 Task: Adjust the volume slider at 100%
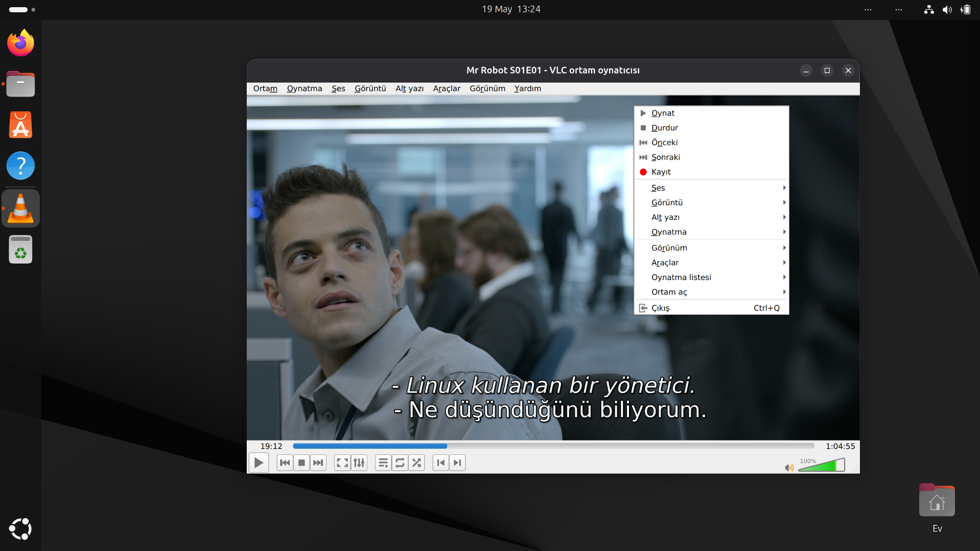pyautogui.click(x=822, y=465)
